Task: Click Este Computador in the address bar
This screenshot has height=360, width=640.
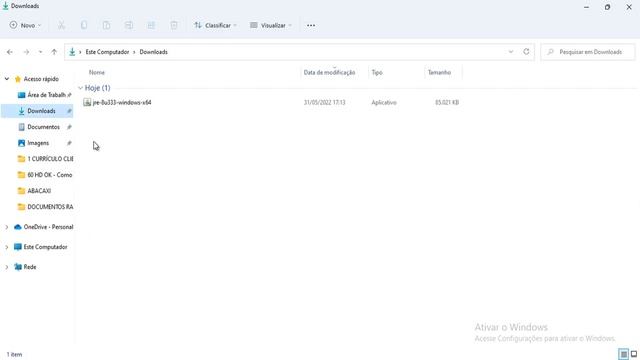Action: 107,52
